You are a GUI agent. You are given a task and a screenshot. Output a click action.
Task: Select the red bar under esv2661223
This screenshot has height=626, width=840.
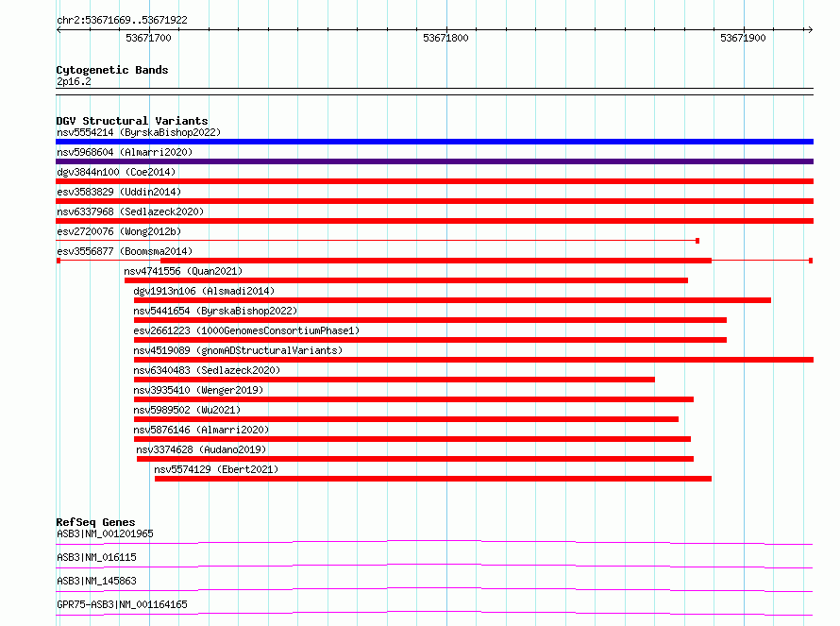(x=430, y=340)
